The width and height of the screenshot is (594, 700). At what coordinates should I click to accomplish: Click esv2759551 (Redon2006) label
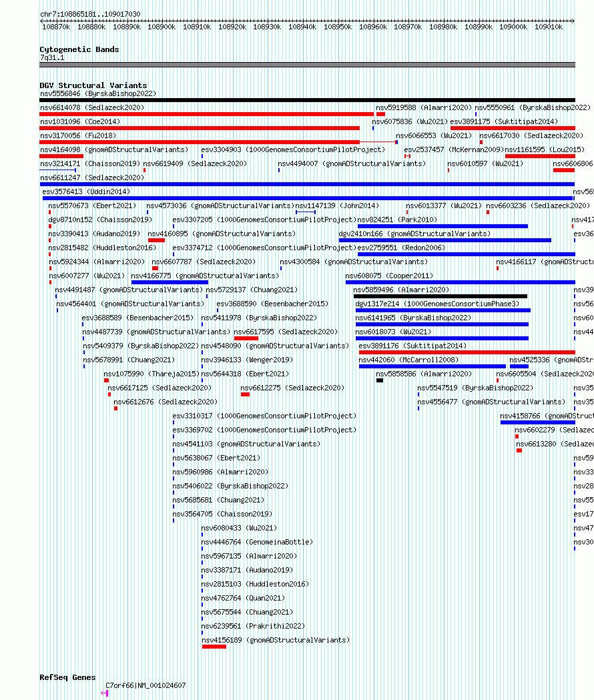point(402,248)
